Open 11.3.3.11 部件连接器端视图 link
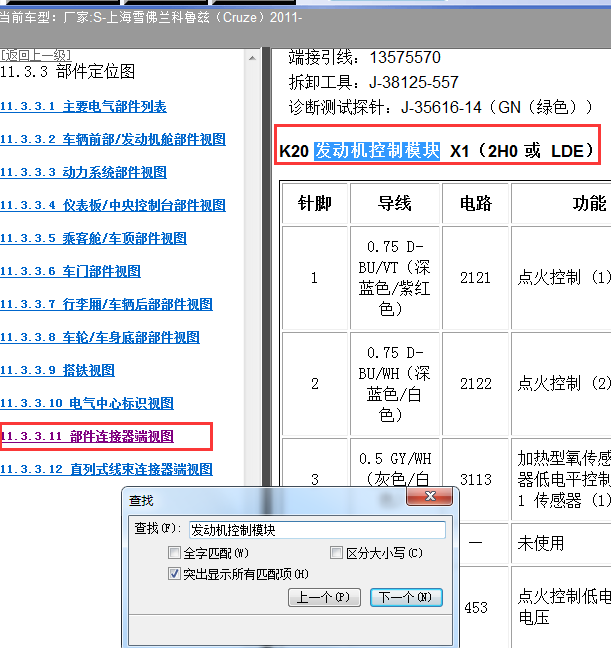Viewport: 611px width, 648px height. (x=87, y=436)
